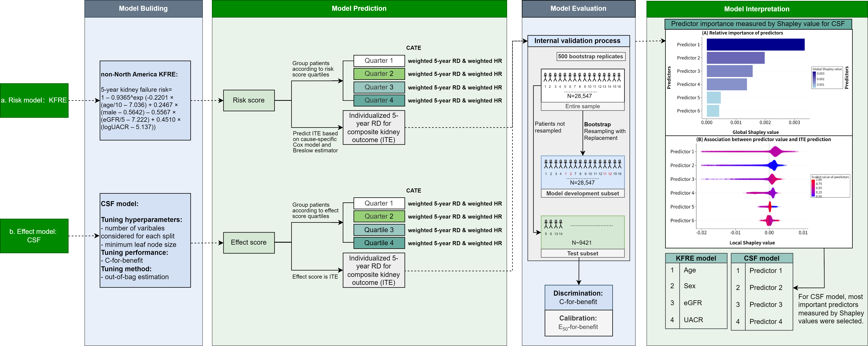Image resolution: width=868 pixels, height=346 pixels.
Task: Click Quarter 2 in the effect score group
Action: tap(379, 216)
